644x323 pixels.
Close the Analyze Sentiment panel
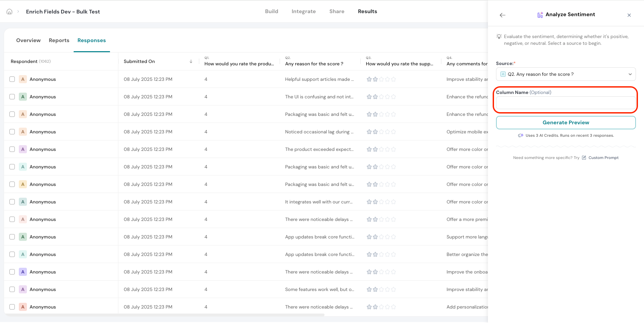tap(629, 15)
